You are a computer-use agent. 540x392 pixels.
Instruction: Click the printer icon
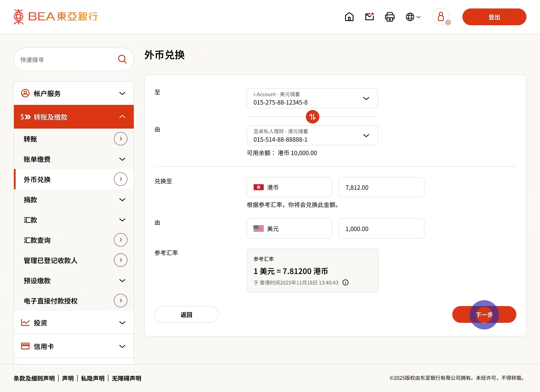390,17
